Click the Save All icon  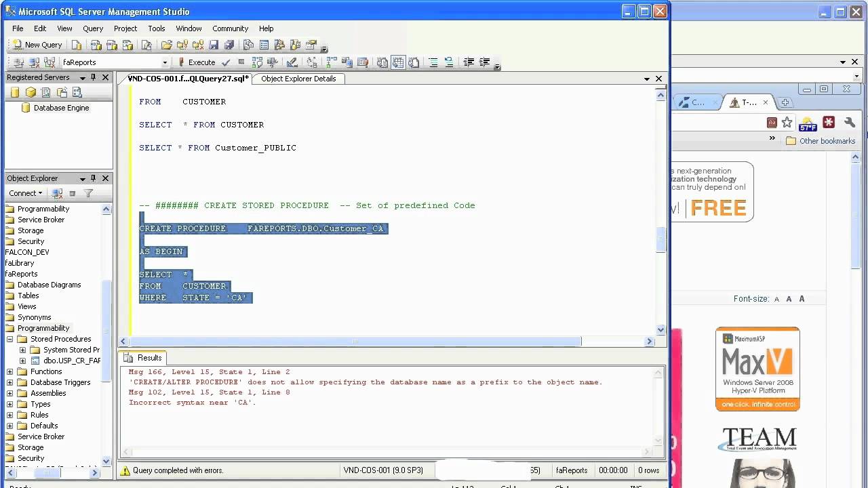tap(229, 45)
